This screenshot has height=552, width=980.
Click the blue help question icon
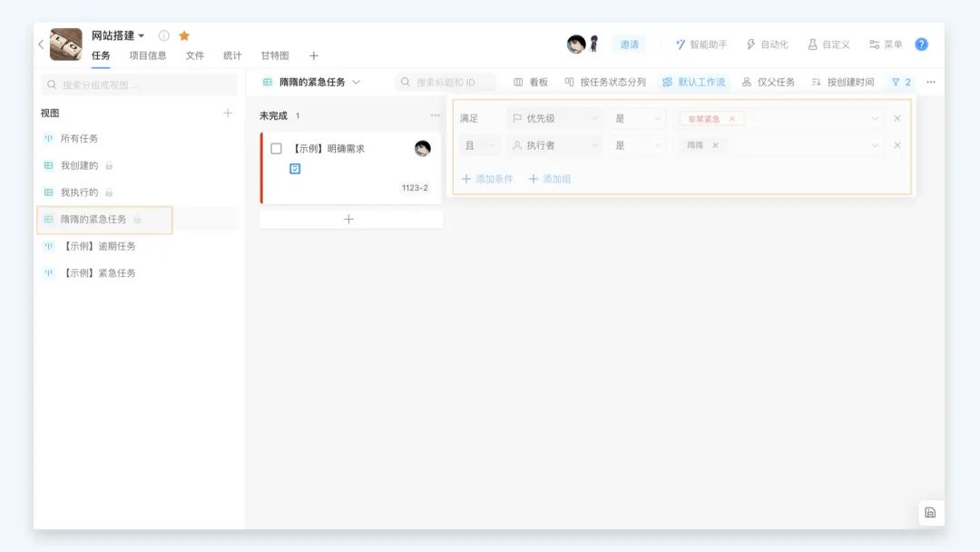(921, 44)
